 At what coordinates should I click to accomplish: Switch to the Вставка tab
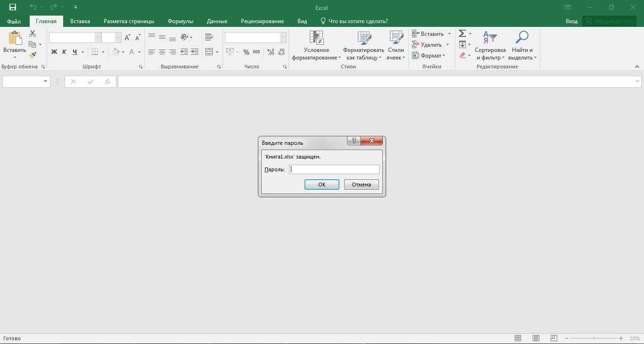pos(80,21)
